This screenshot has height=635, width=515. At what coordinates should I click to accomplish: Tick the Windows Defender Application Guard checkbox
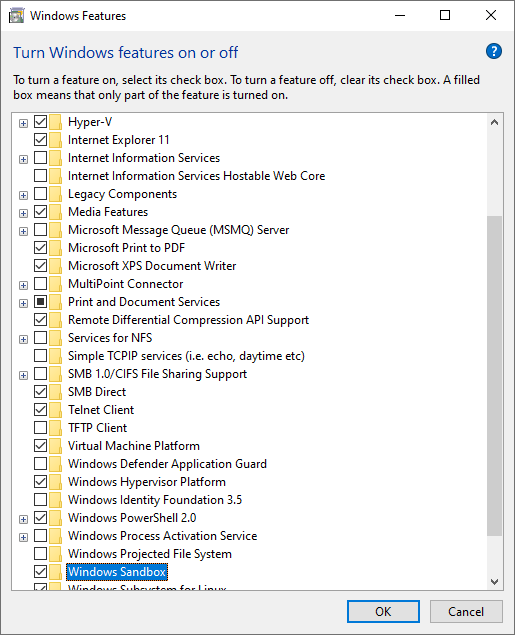(x=40, y=464)
